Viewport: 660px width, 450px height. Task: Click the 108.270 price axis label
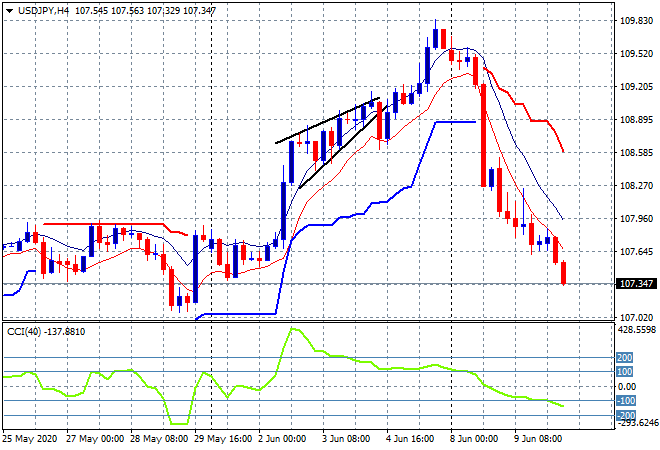coord(636,186)
